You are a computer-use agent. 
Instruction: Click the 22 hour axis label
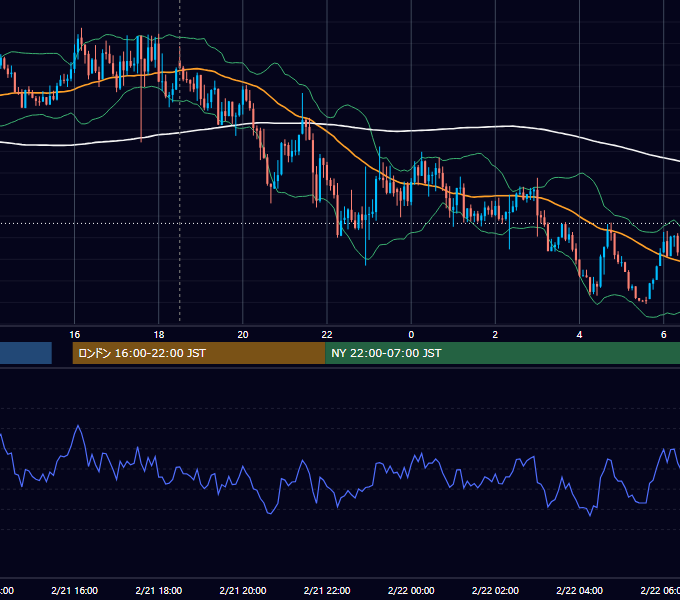(x=327, y=334)
